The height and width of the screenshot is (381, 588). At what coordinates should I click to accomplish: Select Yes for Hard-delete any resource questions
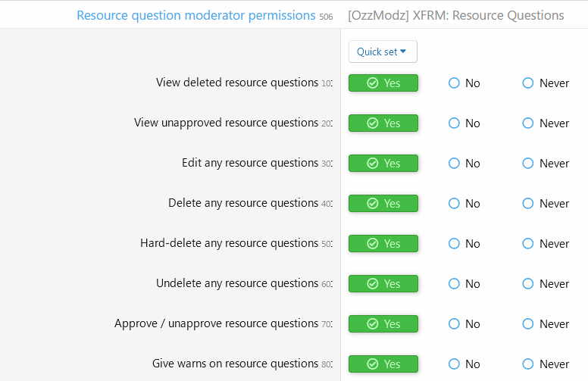[383, 243]
